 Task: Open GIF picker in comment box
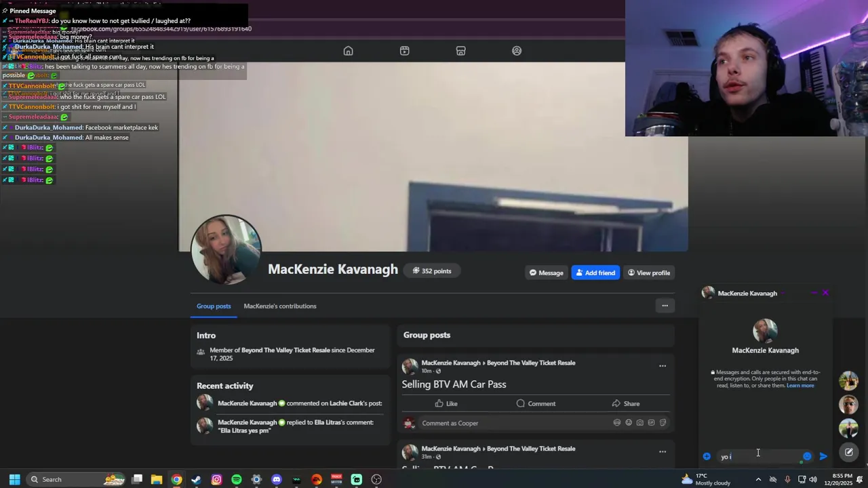(651, 423)
